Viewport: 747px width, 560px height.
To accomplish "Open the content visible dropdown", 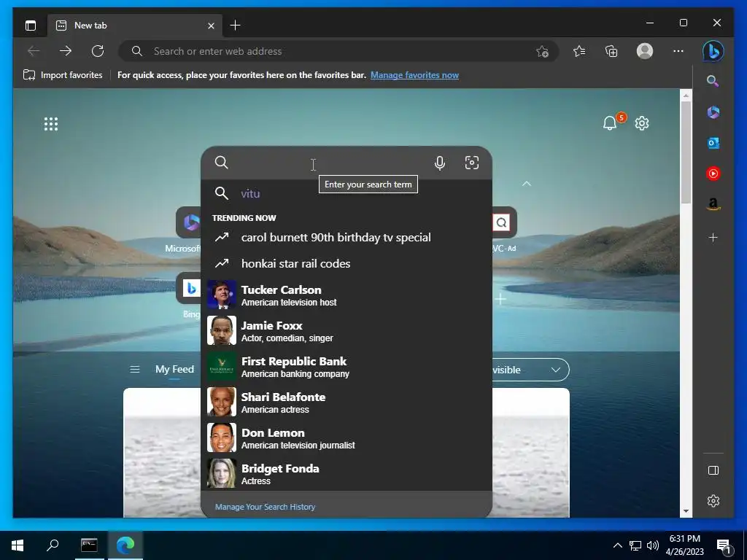I will coord(530,370).
